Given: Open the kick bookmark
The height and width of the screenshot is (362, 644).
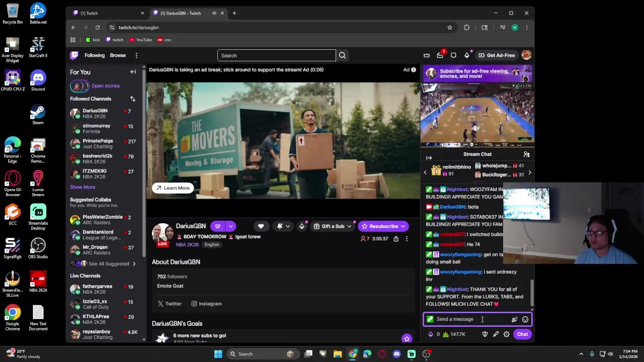Looking at the screenshot, I should (93, 40).
